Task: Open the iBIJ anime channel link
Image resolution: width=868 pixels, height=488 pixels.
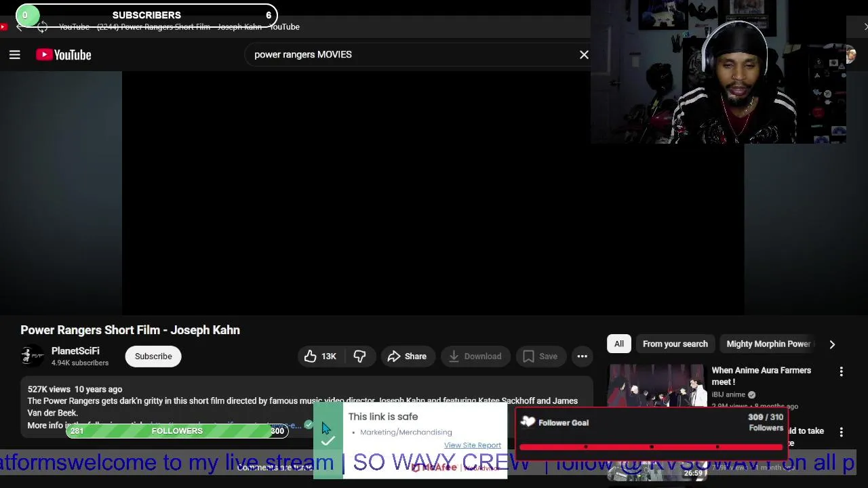Action: tap(728, 394)
